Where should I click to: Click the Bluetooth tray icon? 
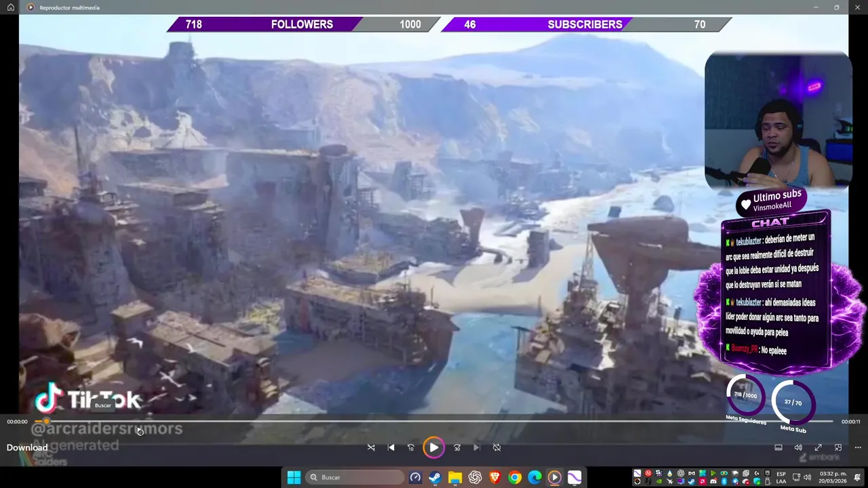coord(724,481)
